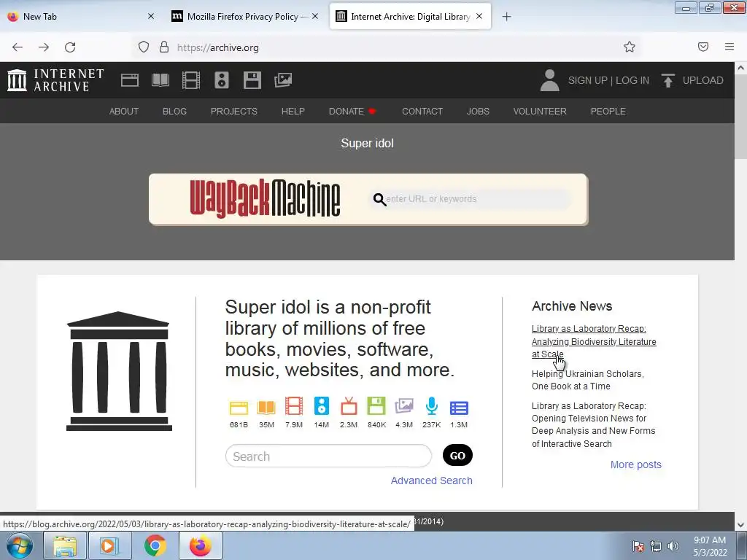Close the Internet Archive tab
The height and width of the screenshot is (560, 747).
point(479,16)
